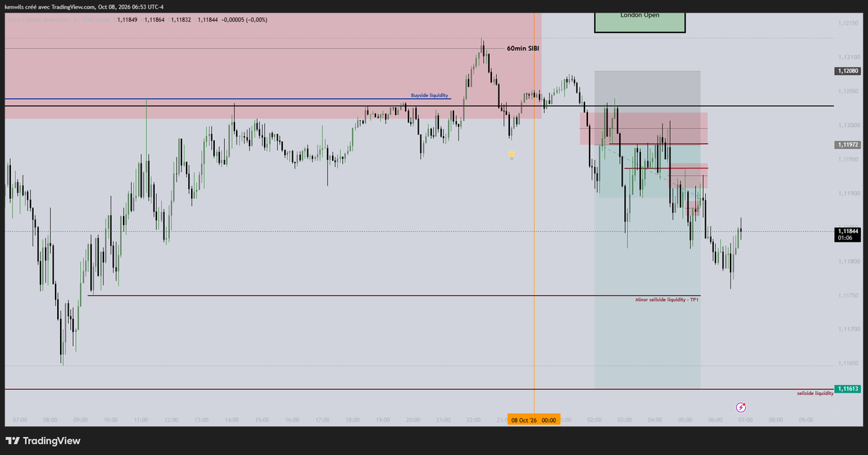
Task: Click the 1,11650 price axis label
Action: pos(848,363)
